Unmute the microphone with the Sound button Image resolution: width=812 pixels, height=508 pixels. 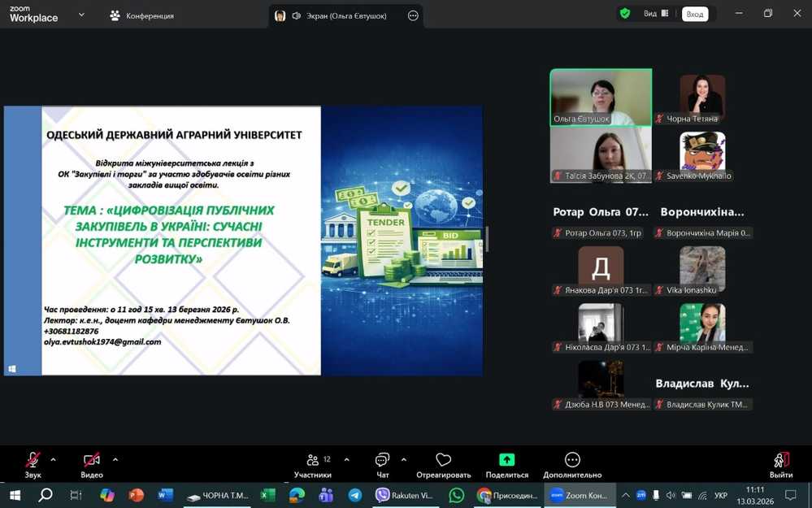coord(33,461)
